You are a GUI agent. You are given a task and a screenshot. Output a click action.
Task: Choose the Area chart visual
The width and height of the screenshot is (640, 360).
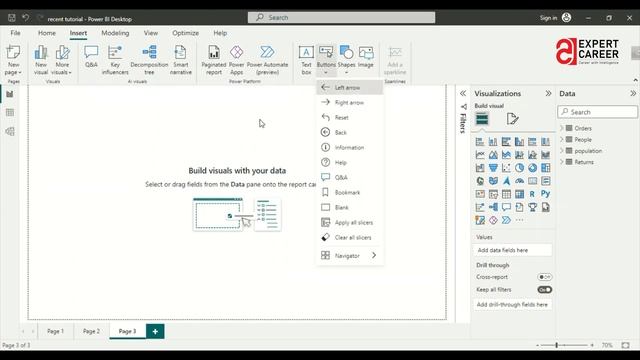[x=493, y=155]
